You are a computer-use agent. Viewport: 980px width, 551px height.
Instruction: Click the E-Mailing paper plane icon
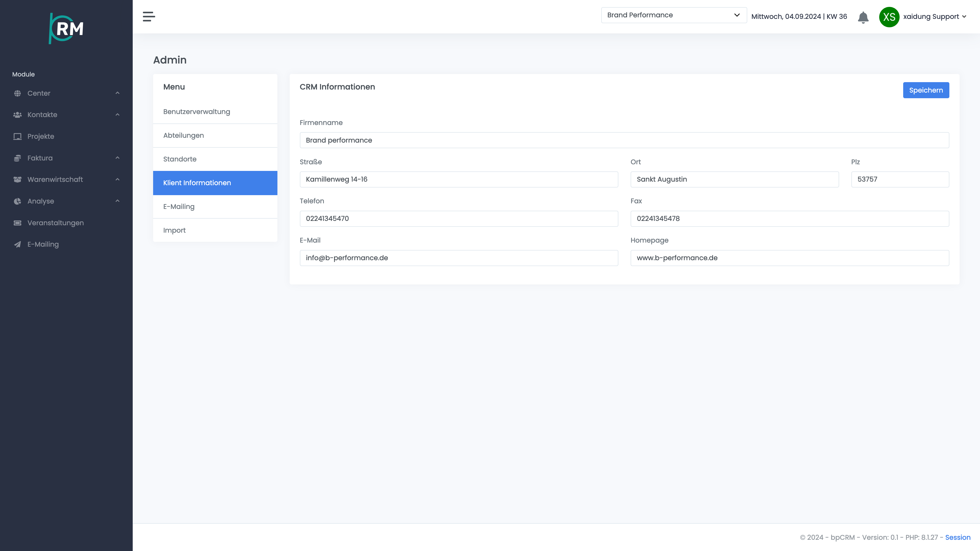coord(18,245)
